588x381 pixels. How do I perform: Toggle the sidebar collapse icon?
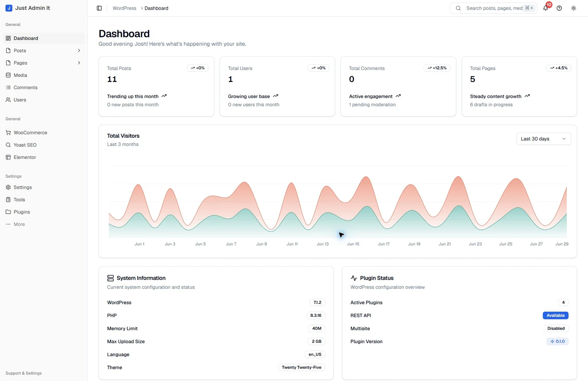[x=99, y=8]
